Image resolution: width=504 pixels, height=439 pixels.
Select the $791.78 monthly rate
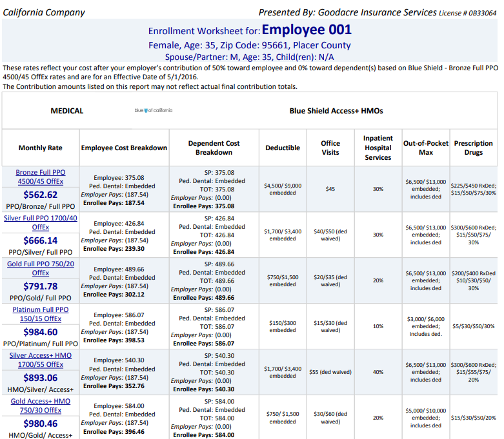point(41,286)
